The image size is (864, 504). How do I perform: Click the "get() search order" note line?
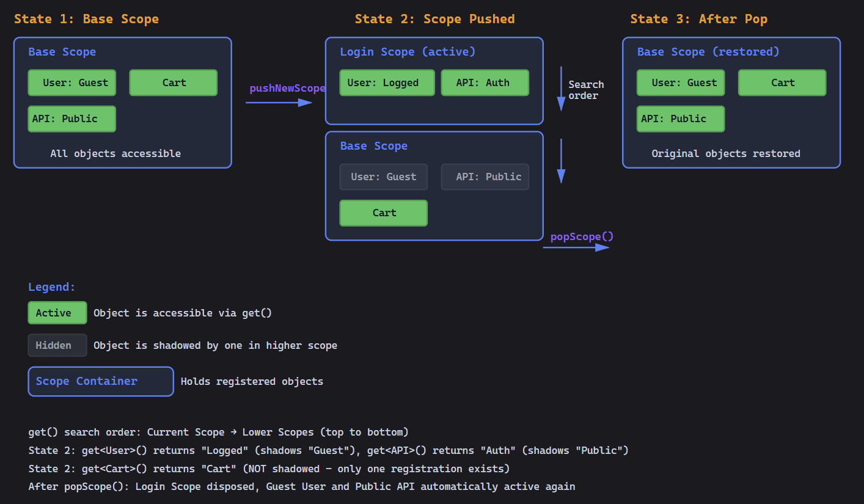[218, 432]
